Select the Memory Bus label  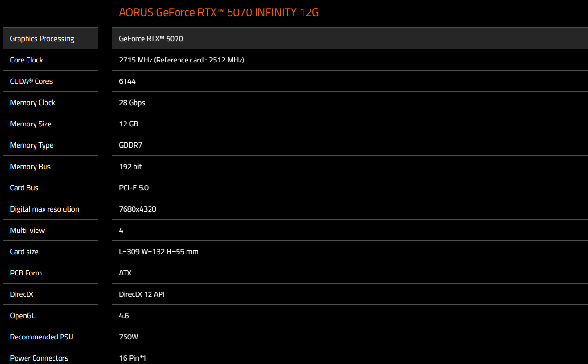tap(30, 167)
